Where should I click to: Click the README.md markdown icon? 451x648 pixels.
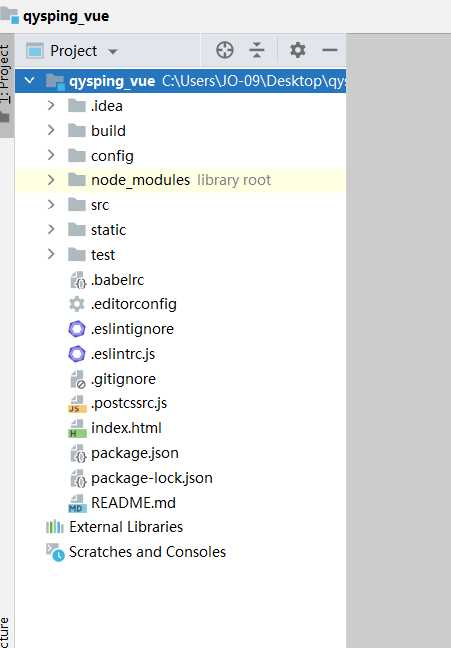point(77,503)
